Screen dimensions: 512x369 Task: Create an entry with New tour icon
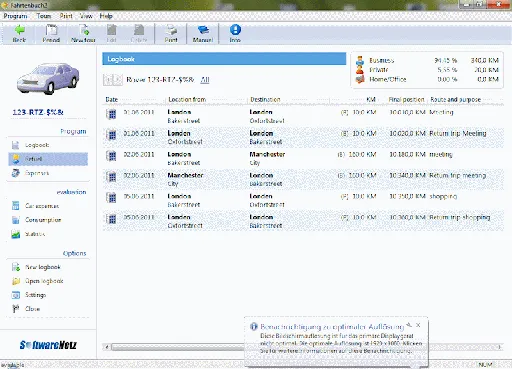(83, 33)
